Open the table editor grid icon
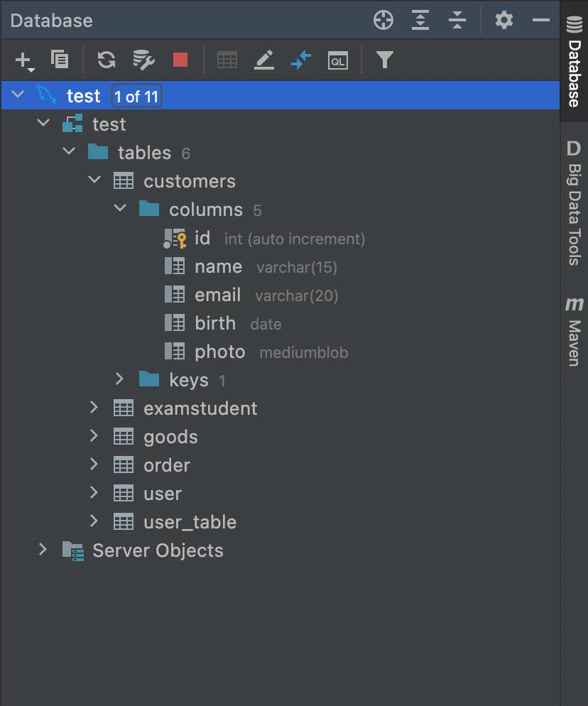588x706 pixels. (227, 60)
